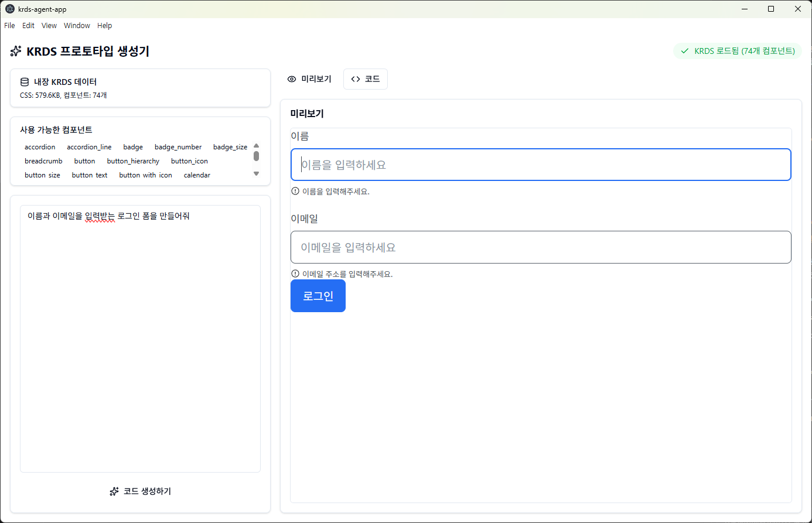Click the checkmark icon in KRDS 로드됨 badge
The height and width of the screenshot is (523, 812).
coord(684,51)
